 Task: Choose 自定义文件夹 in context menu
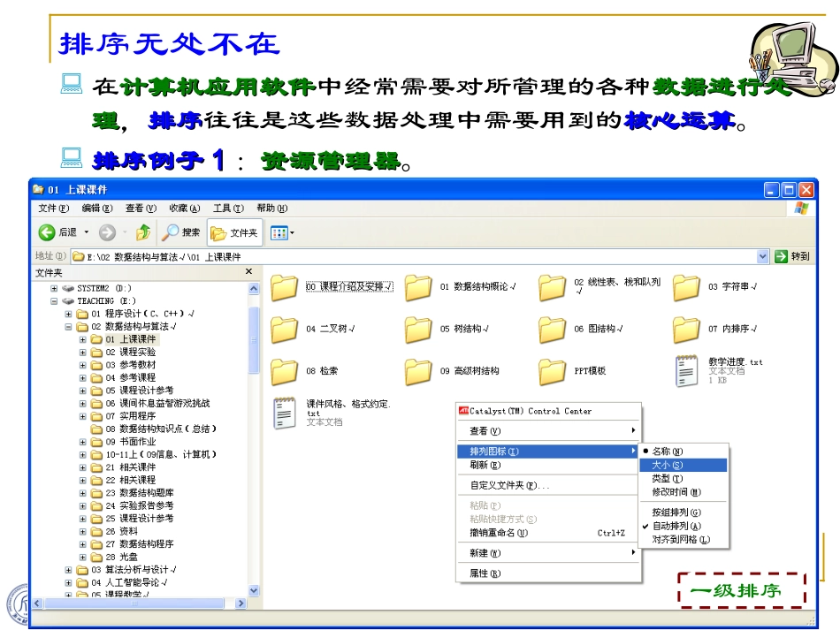tap(548, 485)
